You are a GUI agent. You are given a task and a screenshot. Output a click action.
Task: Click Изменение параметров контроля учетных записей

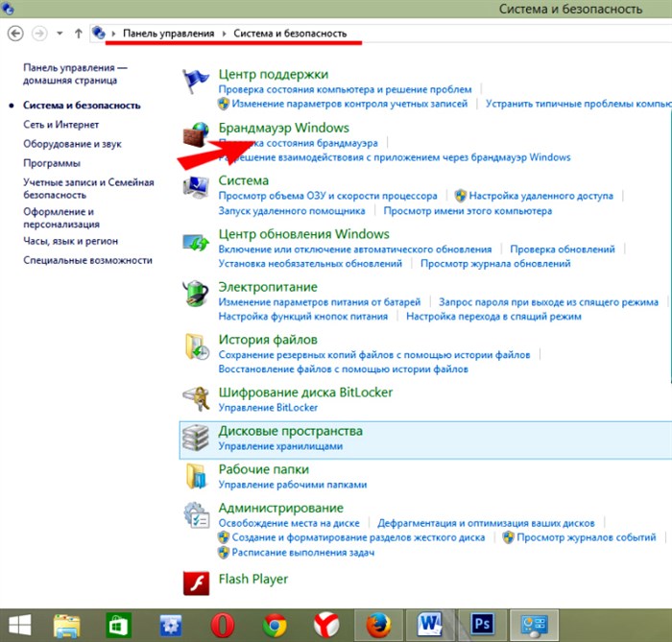(349, 104)
